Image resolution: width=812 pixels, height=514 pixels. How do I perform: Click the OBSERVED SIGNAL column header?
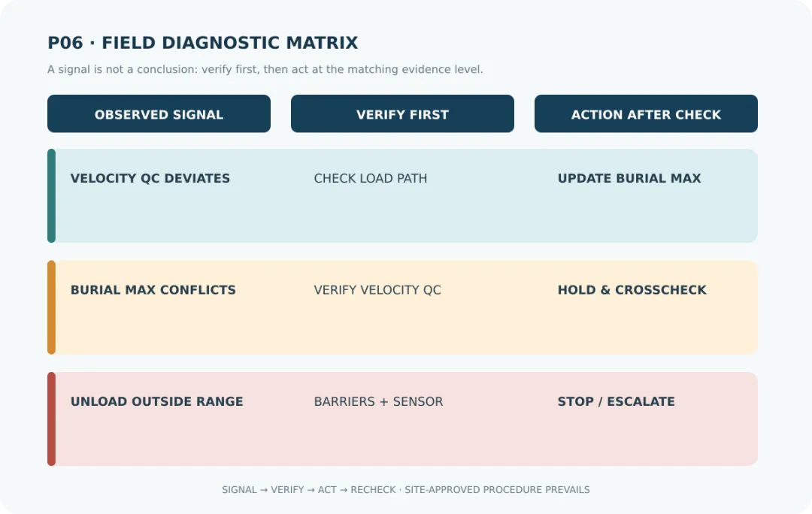coord(159,114)
